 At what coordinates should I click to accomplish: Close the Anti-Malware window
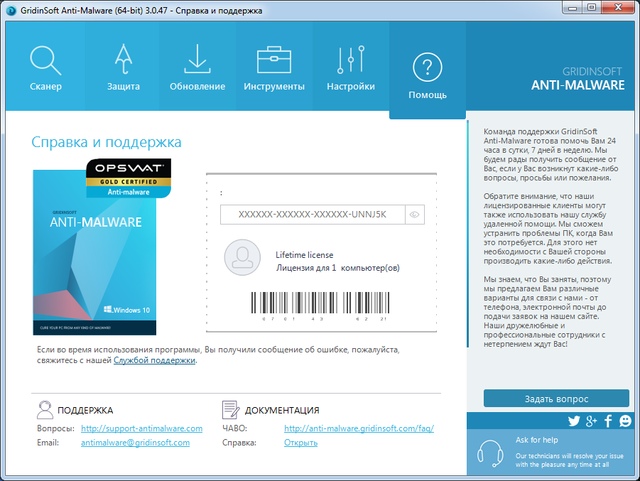(619, 8)
